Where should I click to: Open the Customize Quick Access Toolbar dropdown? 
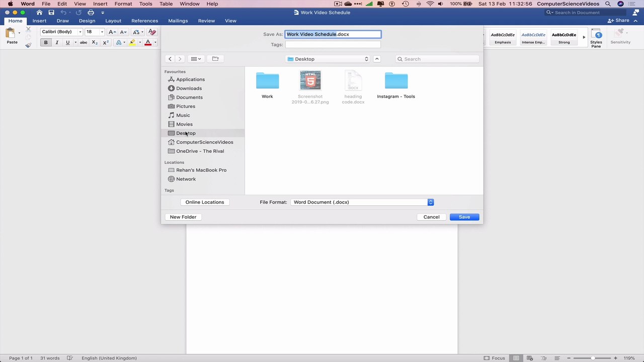[x=103, y=12]
